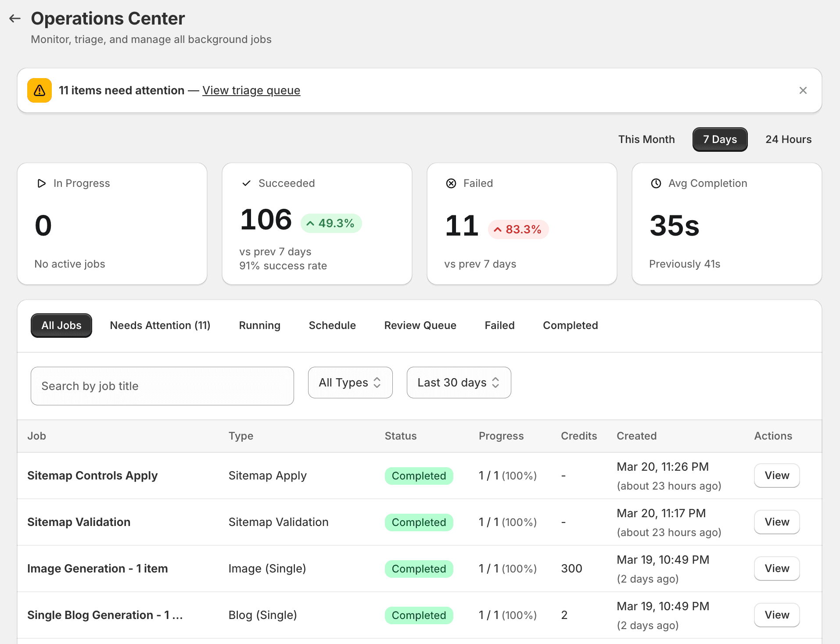Screen dimensions: 840x644
Task: View the Sitemap Controls Apply job
Action: [x=776, y=476]
